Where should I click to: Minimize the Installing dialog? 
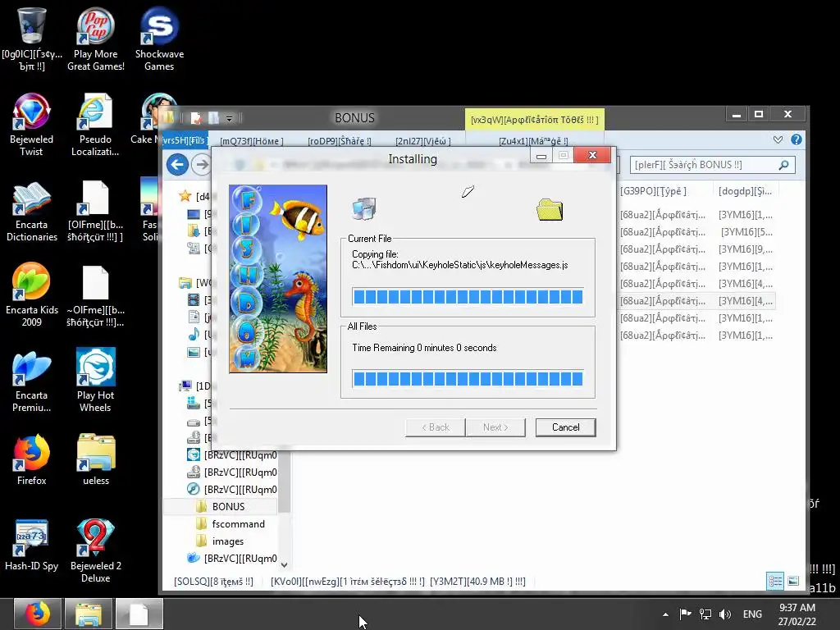tap(541, 155)
